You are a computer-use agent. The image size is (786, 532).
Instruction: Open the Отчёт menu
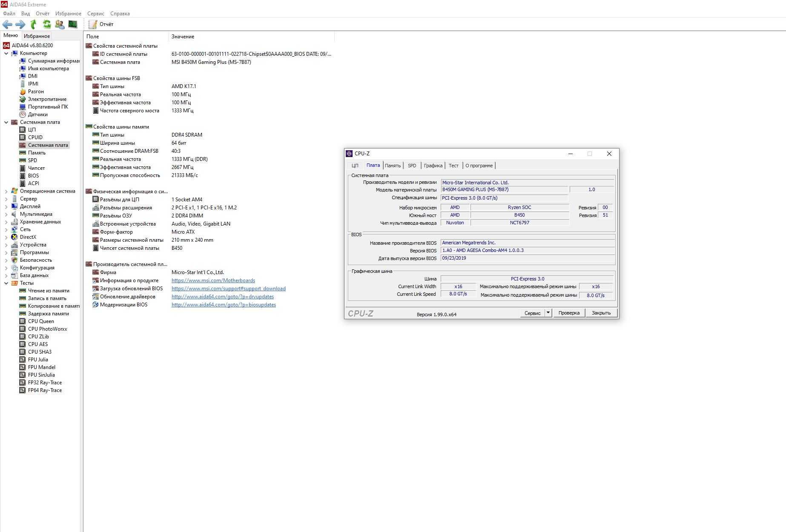point(43,14)
